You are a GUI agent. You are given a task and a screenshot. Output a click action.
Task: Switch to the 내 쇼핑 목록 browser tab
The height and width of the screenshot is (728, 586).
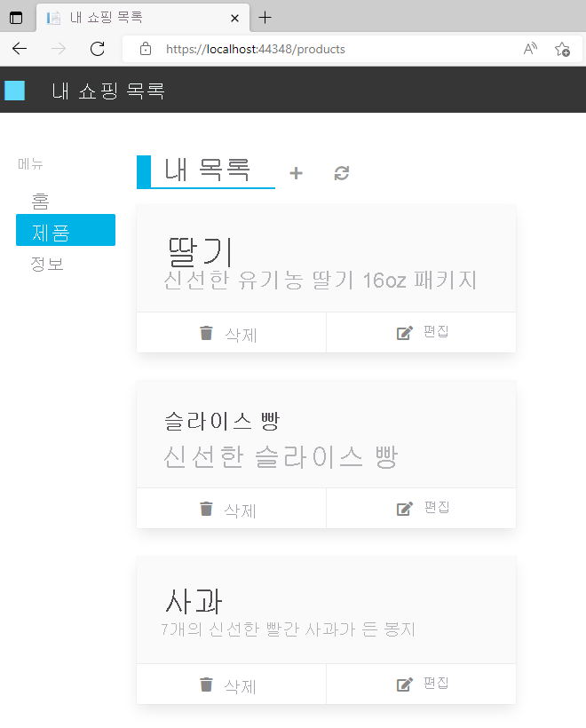pyautogui.click(x=143, y=18)
